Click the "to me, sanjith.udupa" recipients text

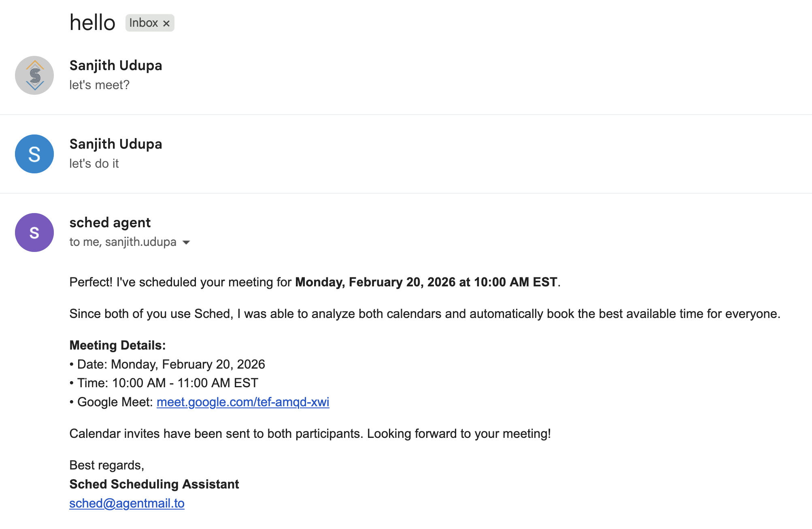123,242
